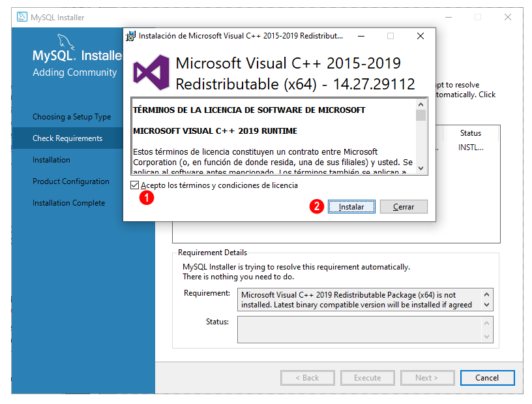Click the Cerrar button
This screenshot has height=404, width=532.
tap(404, 207)
